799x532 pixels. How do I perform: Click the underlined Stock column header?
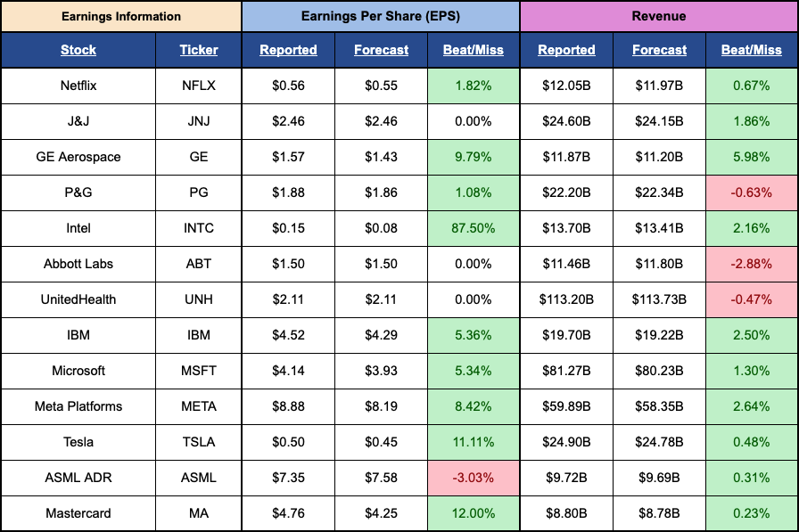tap(78, 50)
